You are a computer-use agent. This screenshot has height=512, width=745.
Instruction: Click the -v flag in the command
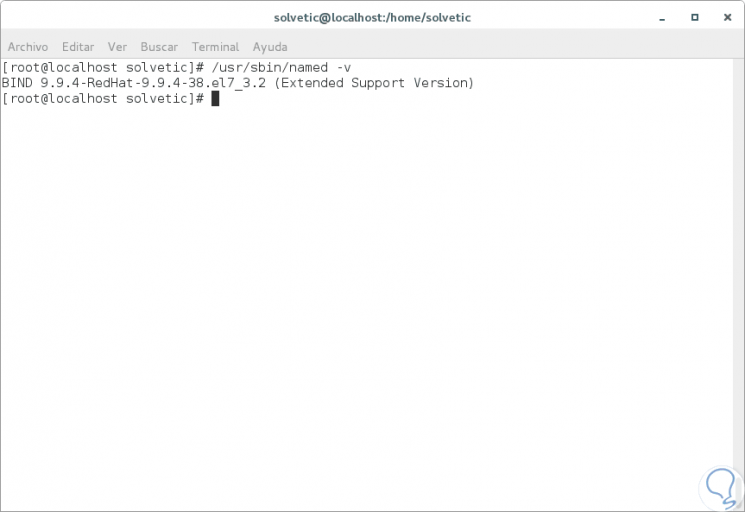coord(344,67)
